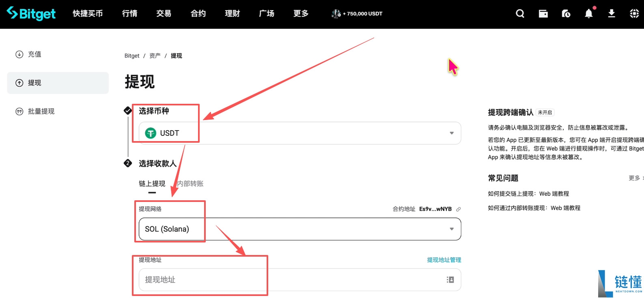Open the order history clock icon
This screenshot has width=644, height=298.
566,14
